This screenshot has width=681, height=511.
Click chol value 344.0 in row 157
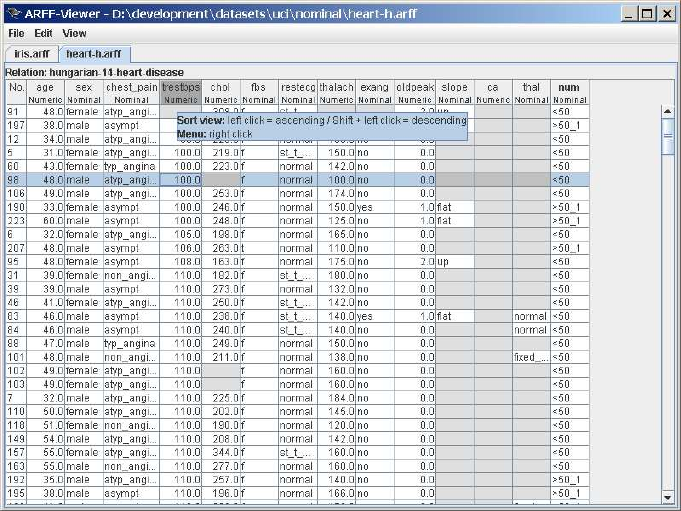click(221, 452)
